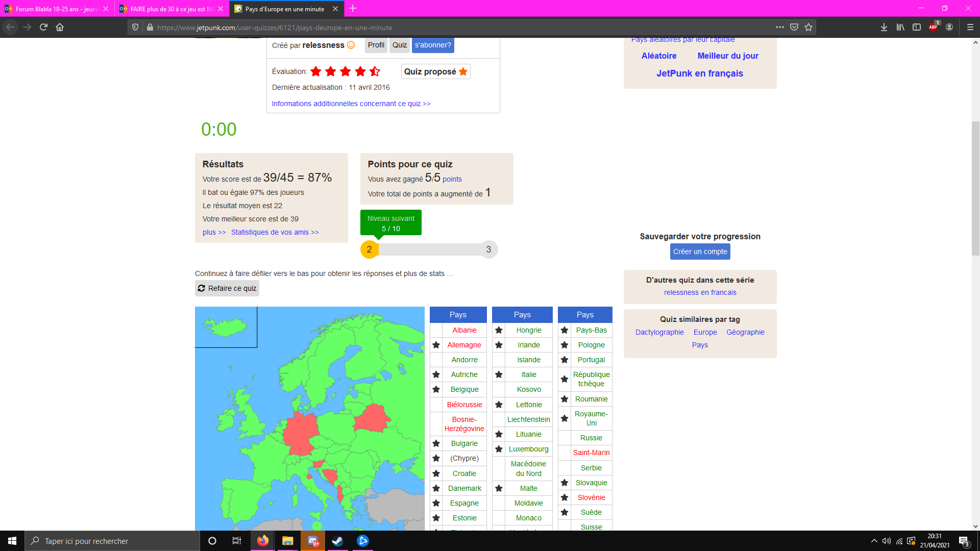980x551 pixels.
Task: Show hidden system tray icons
Action: (x=874, y=541)
